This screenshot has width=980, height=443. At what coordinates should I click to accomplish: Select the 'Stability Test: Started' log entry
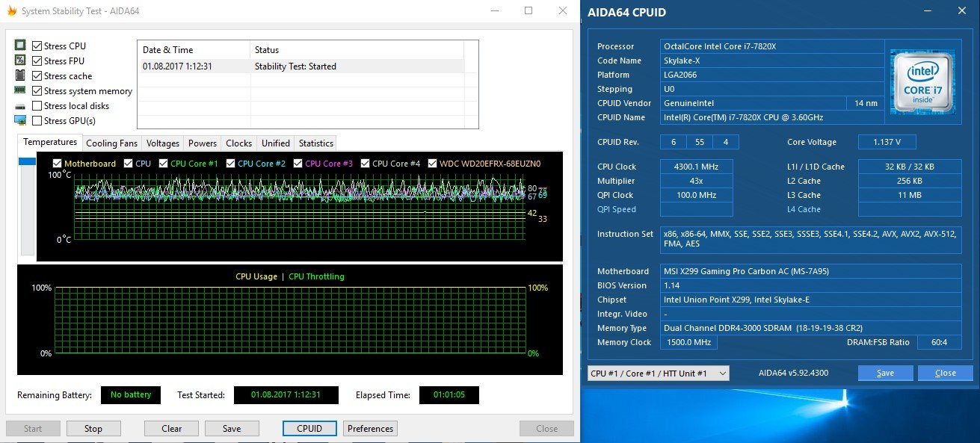(301, 66)
